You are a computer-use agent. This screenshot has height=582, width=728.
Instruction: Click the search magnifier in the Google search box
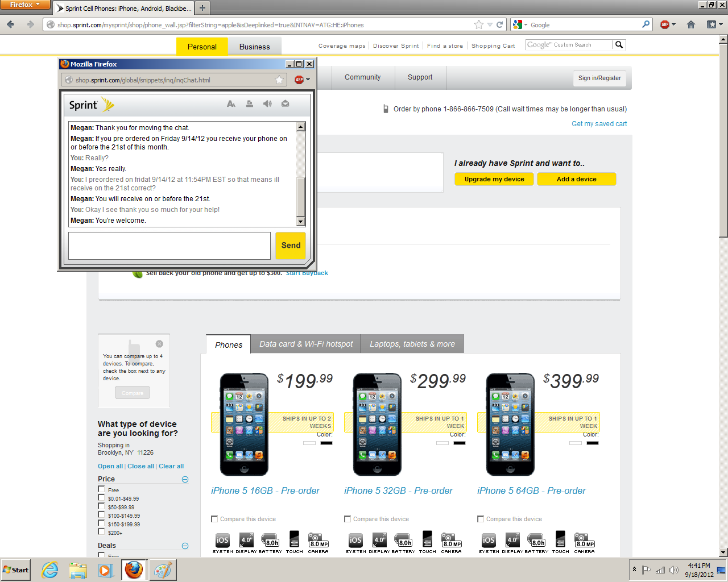646,24
